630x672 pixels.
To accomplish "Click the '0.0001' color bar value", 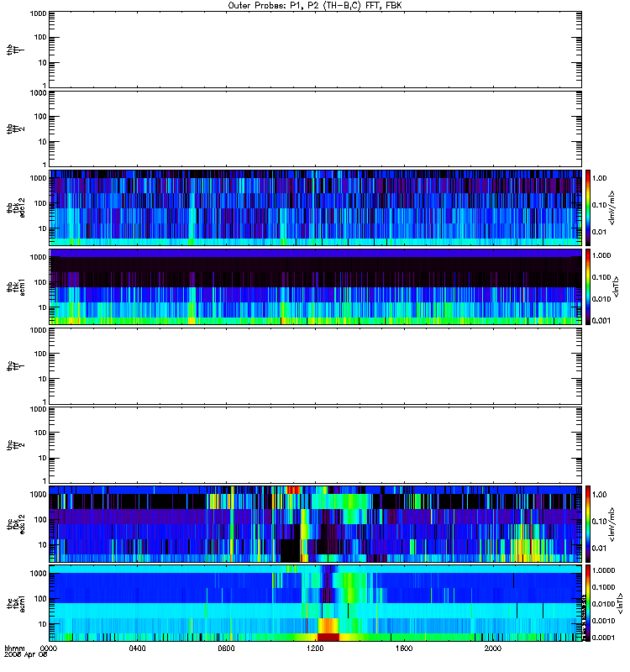I will 603,638.
